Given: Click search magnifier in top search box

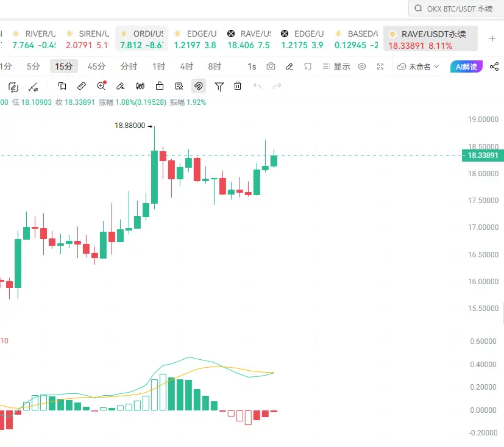Looking at the screenshot, I should coord(418,9).
